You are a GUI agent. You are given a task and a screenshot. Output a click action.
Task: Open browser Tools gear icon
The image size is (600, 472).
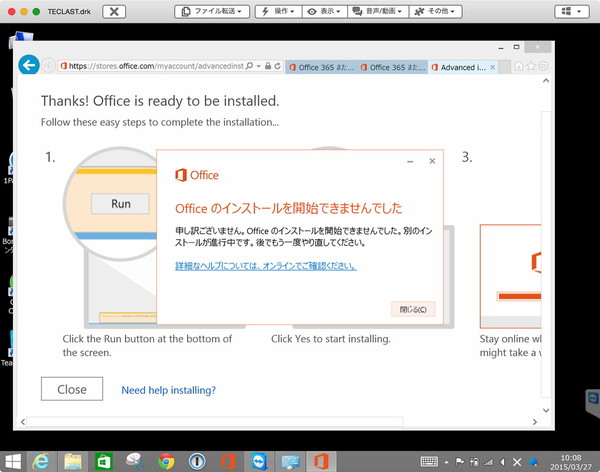click(543, 66)
